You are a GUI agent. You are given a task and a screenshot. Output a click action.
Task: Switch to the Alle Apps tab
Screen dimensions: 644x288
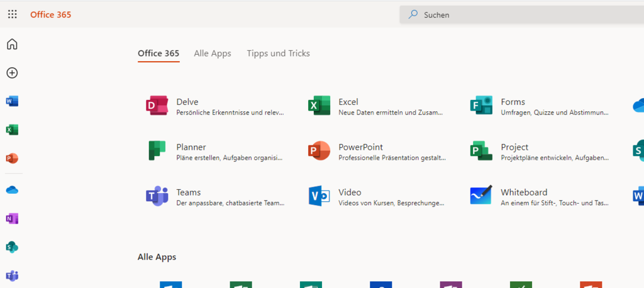point(213,53)
